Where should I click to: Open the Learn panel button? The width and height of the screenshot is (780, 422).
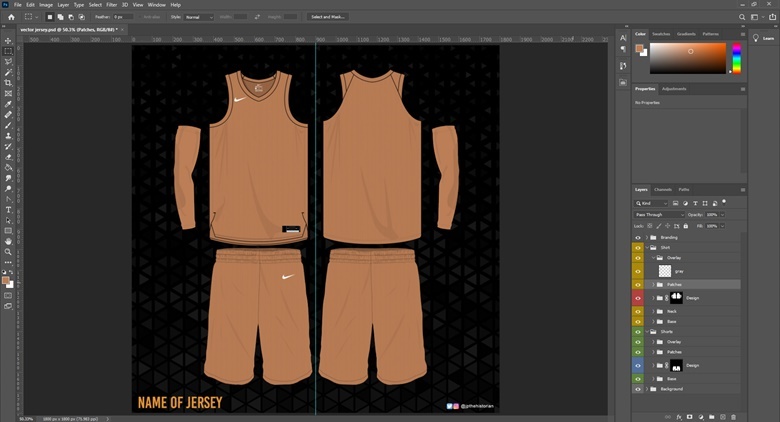(764, 38)
